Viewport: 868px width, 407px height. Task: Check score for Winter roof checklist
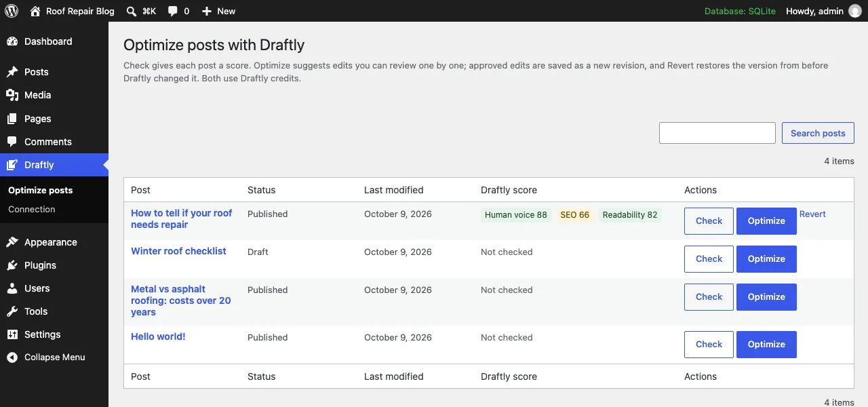pos(709,259)
